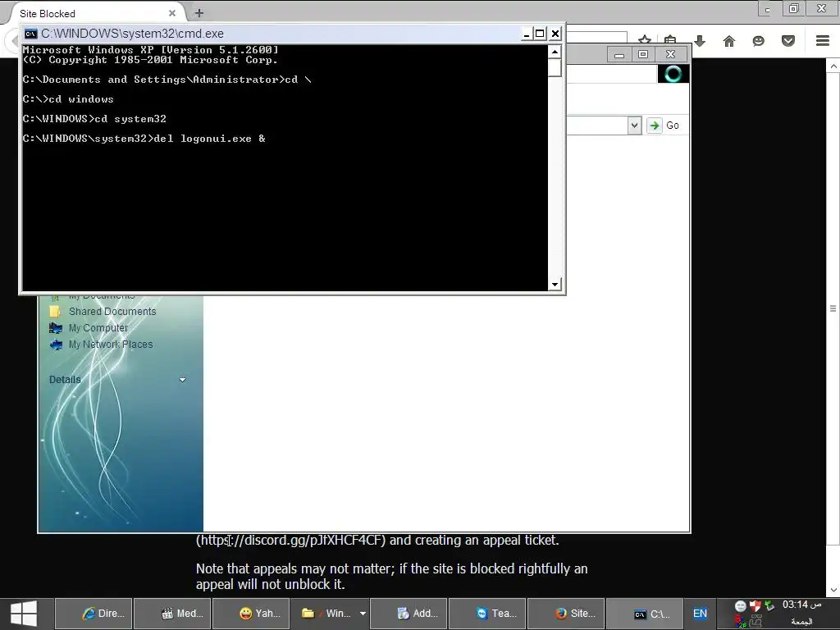Switch to Tea... TeamViewer taskbar item
This screenshot has width=840, height=630.
(487, 614)
